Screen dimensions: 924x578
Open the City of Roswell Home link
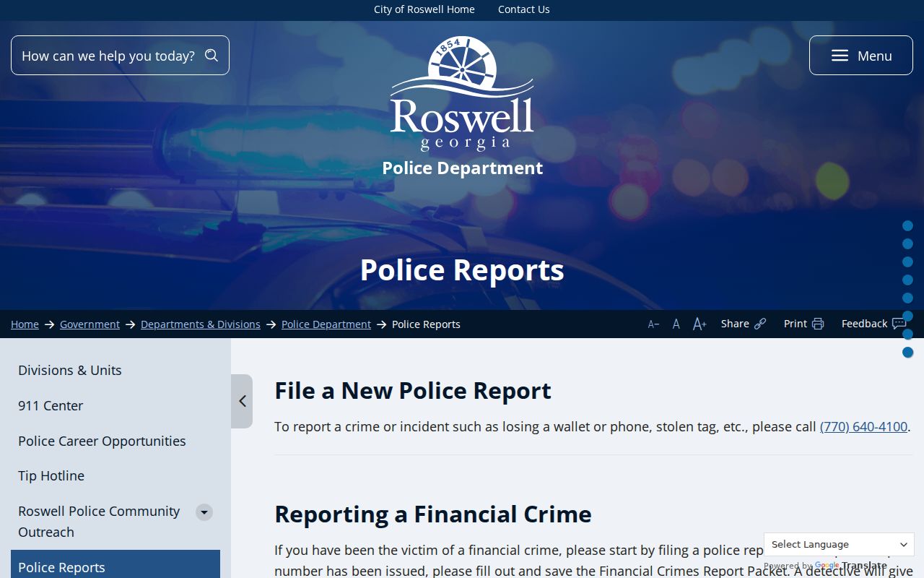point(424,9)
